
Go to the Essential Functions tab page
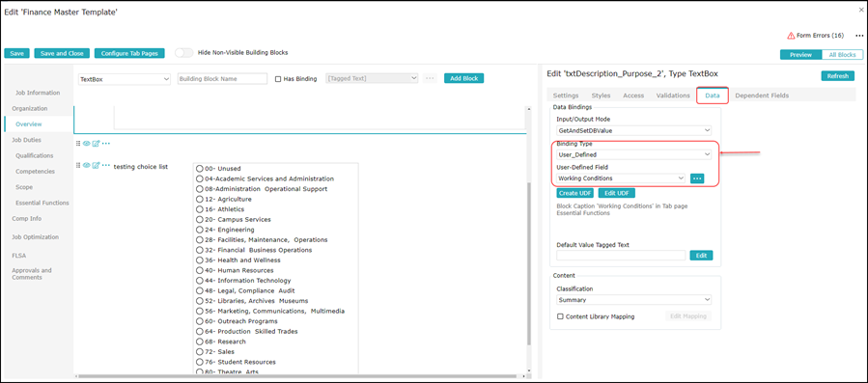point(42,203)
